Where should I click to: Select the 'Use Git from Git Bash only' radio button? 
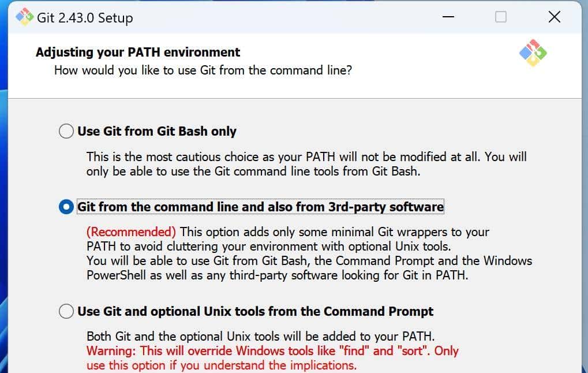point(66,131)
